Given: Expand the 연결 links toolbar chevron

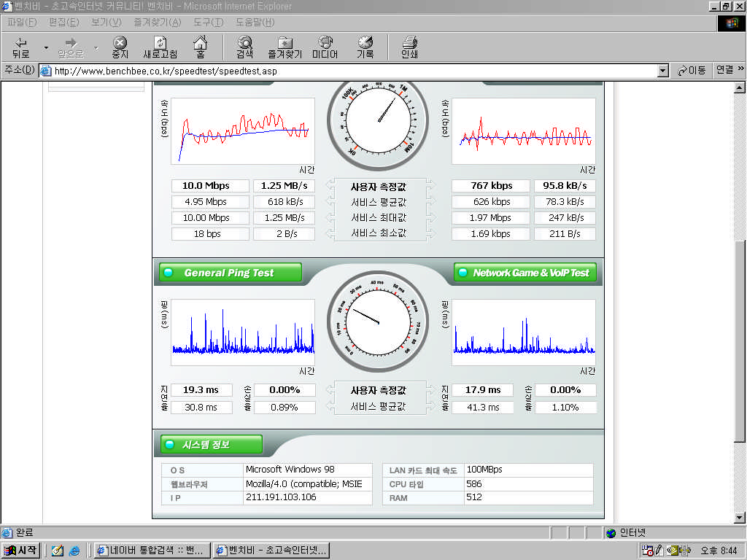Looking at the screenshot, I should pos(741,69).
